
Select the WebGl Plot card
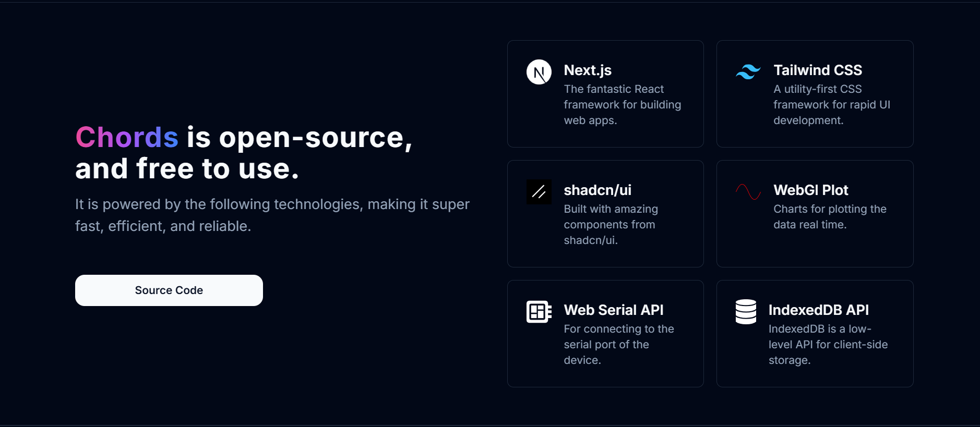(815, 214)
